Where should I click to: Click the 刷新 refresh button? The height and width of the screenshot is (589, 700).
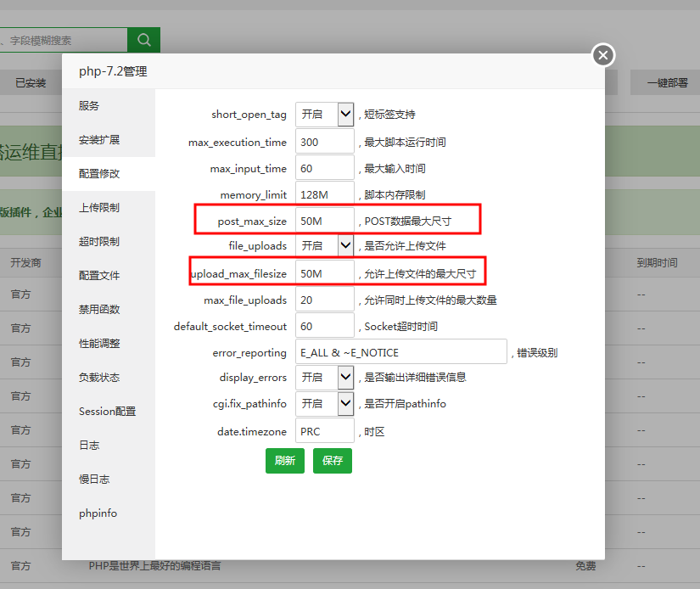tap(285, 461)
